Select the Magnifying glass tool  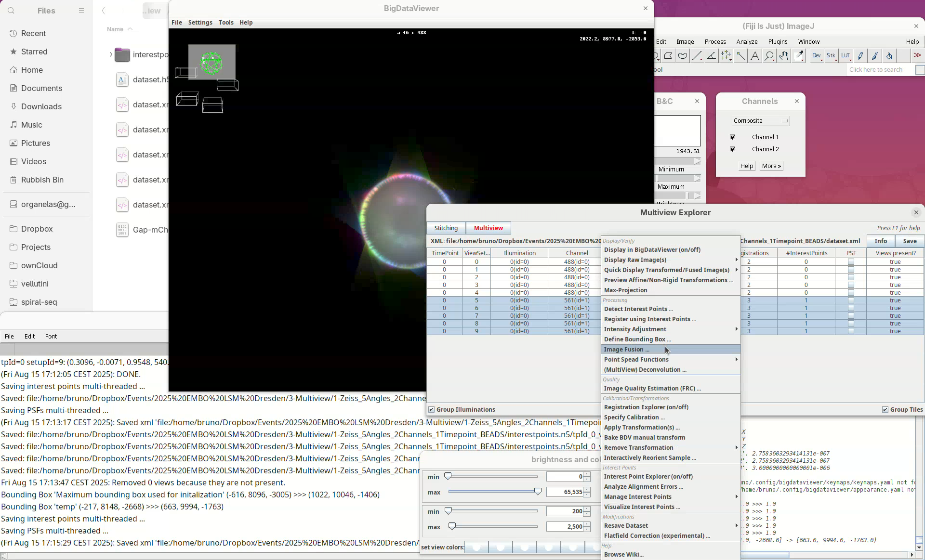point(769,56)
